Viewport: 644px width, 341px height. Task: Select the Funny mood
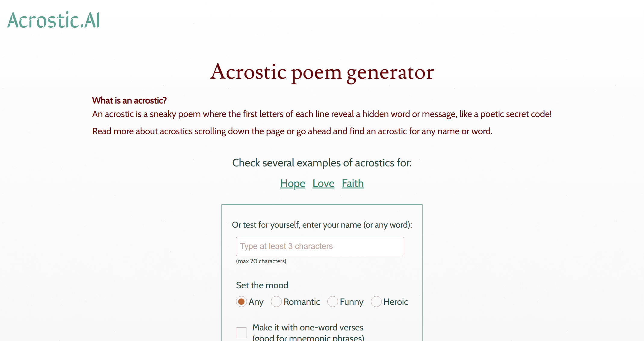(333, 302)
